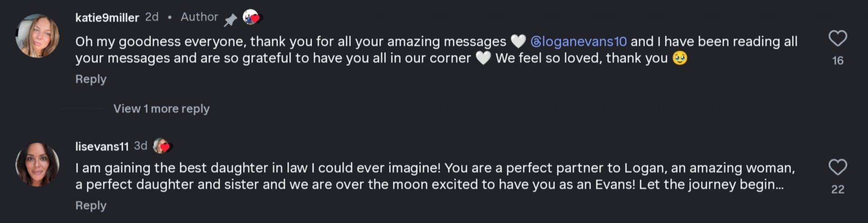Click the 3d timestamp on lisevans11's comment
The image size is (868, 223).
pos(141,146)
